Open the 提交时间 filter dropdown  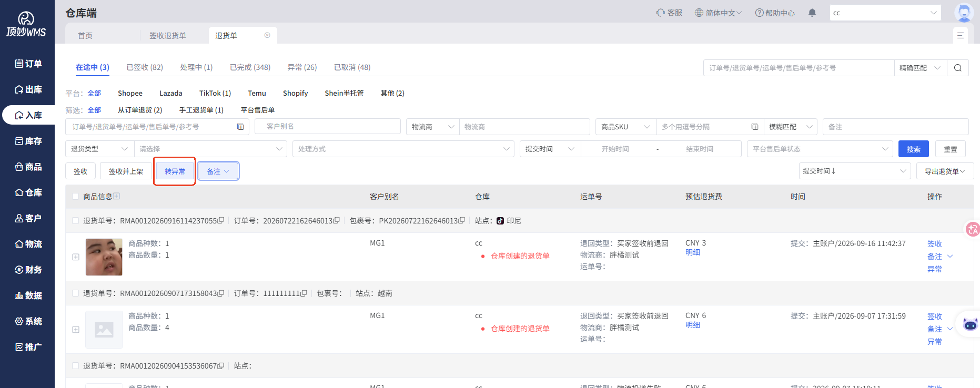[x=550, y=149]
